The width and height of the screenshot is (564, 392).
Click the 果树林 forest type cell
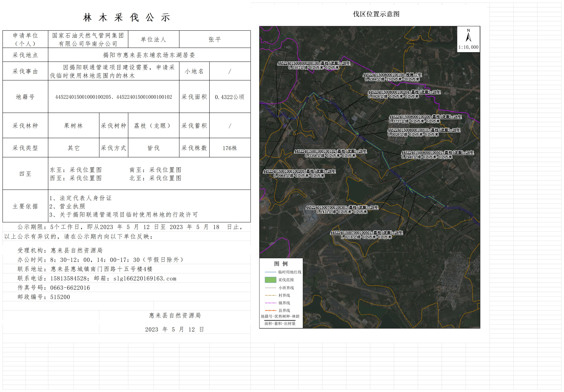tap(74, 126)
